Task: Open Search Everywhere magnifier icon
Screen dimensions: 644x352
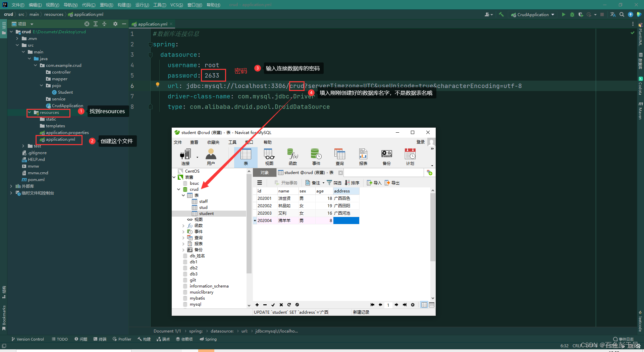Action: pyautogui.click(x=622, y=14)
